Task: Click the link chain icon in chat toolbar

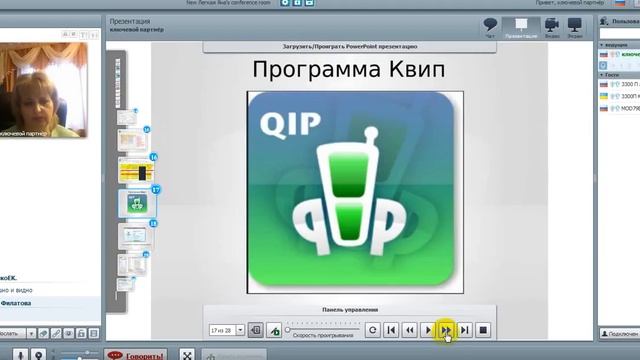Action: click(56, 333)
